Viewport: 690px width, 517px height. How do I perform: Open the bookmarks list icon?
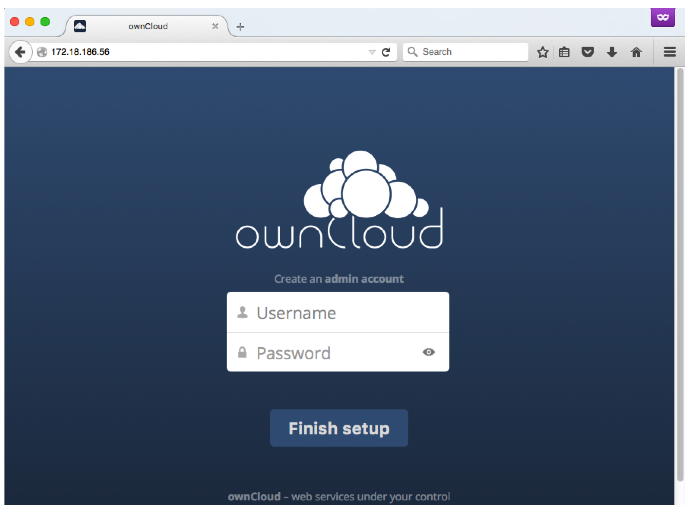(564, 52)
